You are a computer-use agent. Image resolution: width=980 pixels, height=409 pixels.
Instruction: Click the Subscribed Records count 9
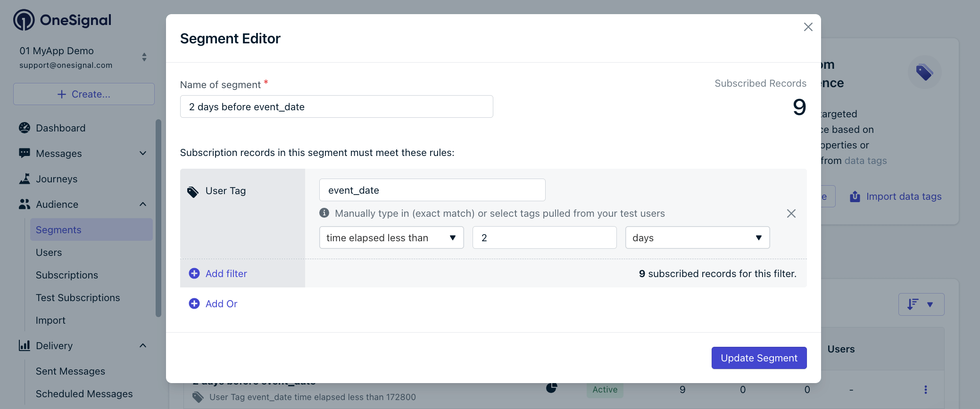tap(799, 107)
